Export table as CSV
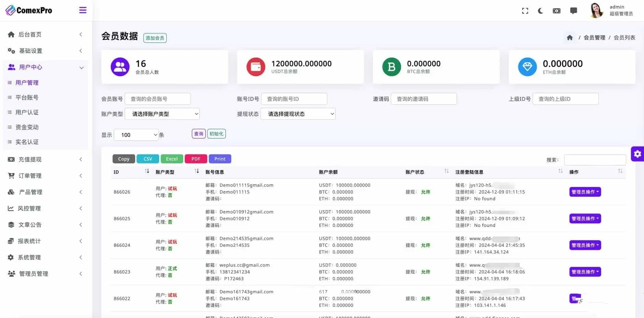 148,159
